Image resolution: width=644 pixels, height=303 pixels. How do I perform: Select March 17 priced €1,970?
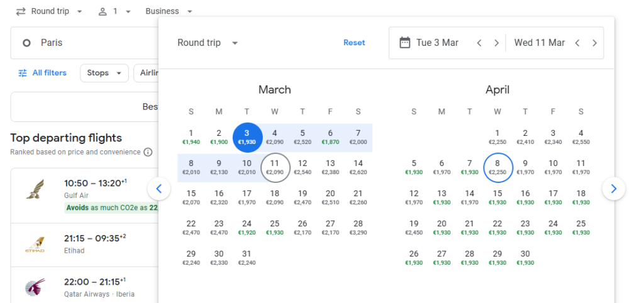247,197
